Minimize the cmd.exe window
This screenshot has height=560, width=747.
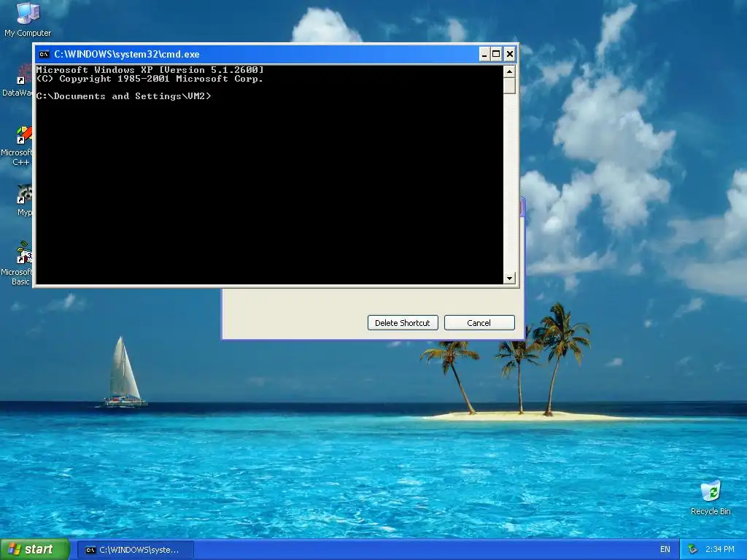484,54
